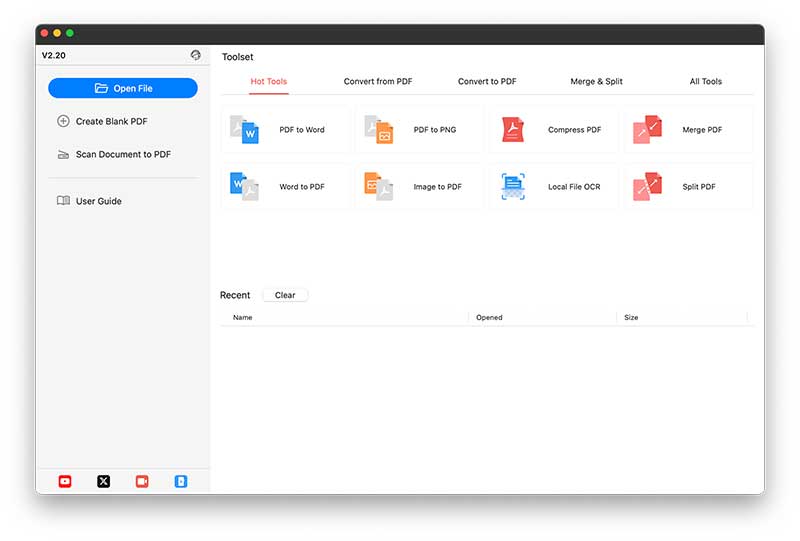The image size is (800, 541).
Task: Click the support icon beside version number
Action: click(196, 56)
